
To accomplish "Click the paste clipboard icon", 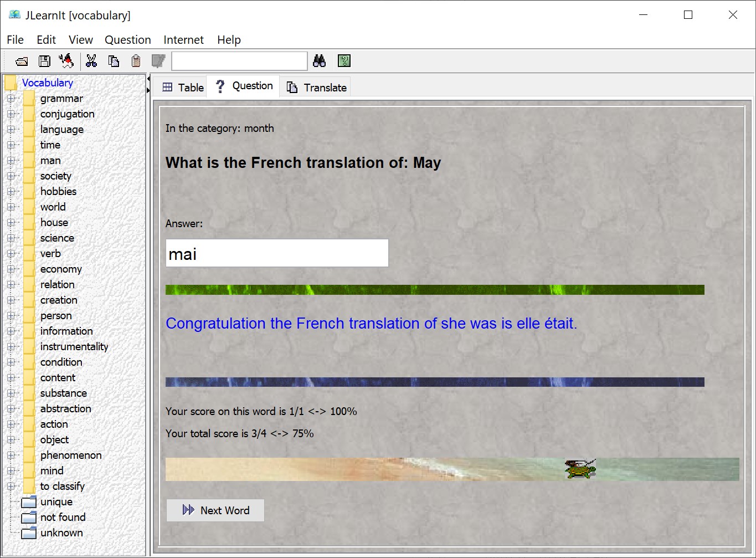I will click(x=136, y=61).
